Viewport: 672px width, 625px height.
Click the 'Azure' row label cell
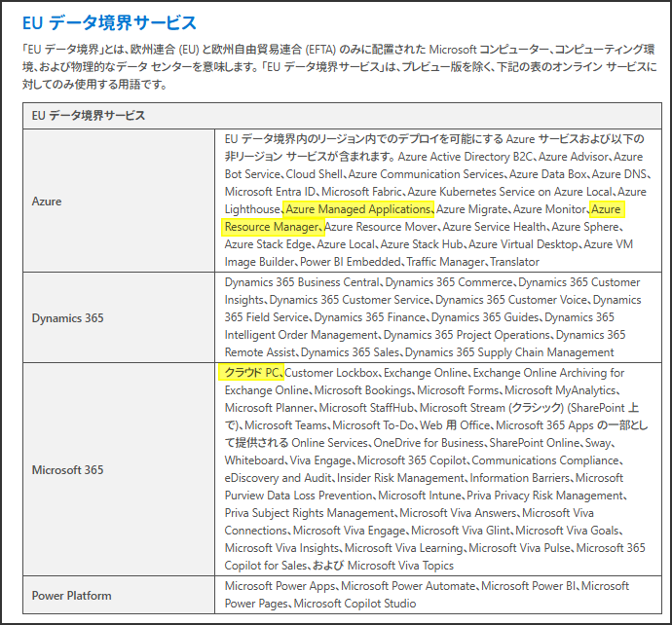(119, 201)
